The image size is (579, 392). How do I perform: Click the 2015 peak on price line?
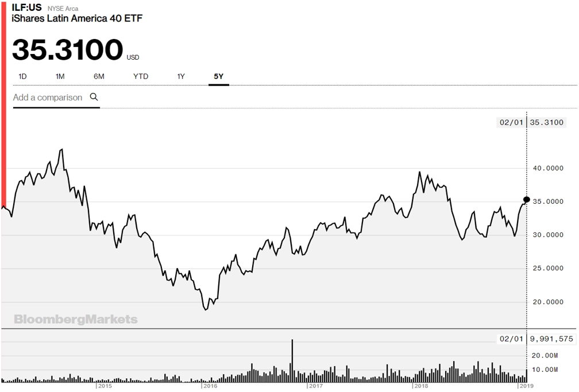(61, 149)
